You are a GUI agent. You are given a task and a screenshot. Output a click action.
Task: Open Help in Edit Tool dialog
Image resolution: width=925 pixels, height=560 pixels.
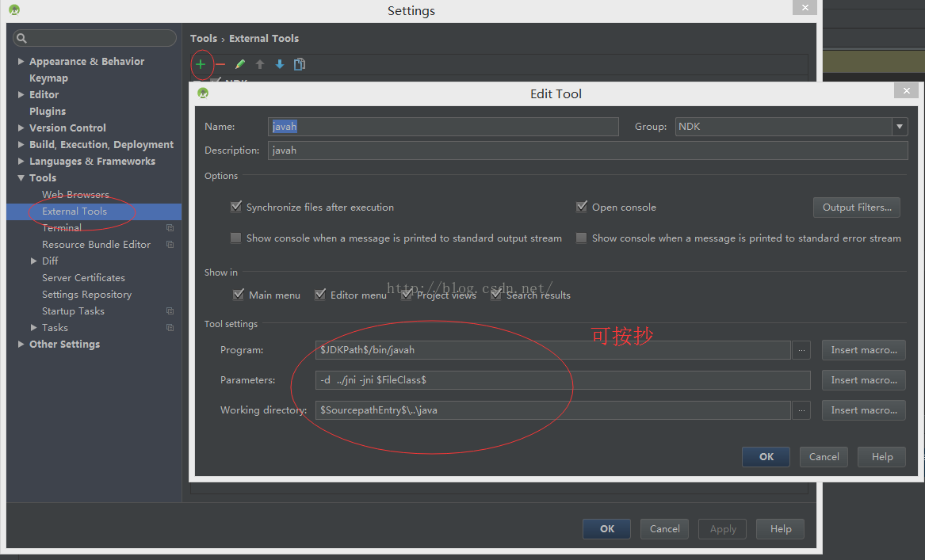(x=881, y=457)
